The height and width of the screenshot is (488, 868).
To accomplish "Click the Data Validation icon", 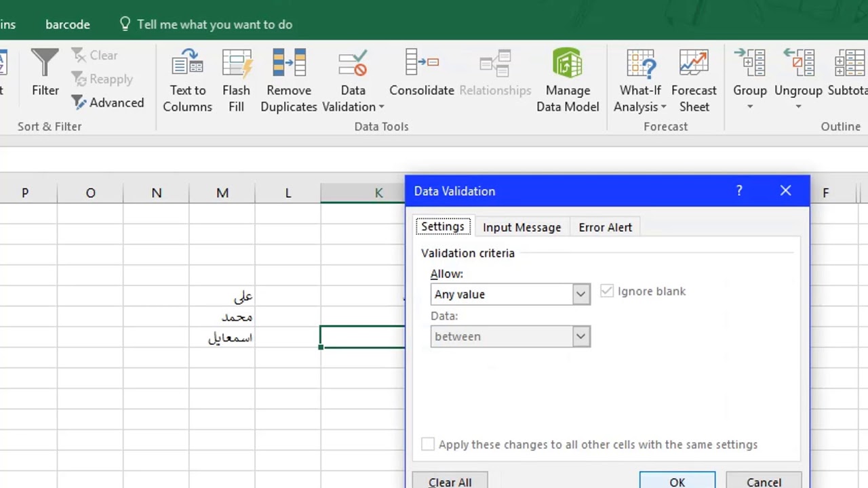I will [x=353, y=62].
